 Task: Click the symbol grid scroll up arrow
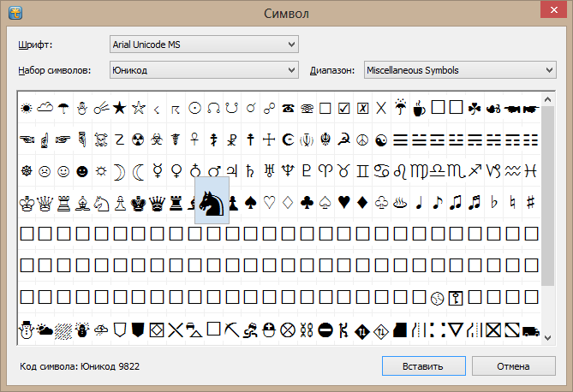(547, 99)
